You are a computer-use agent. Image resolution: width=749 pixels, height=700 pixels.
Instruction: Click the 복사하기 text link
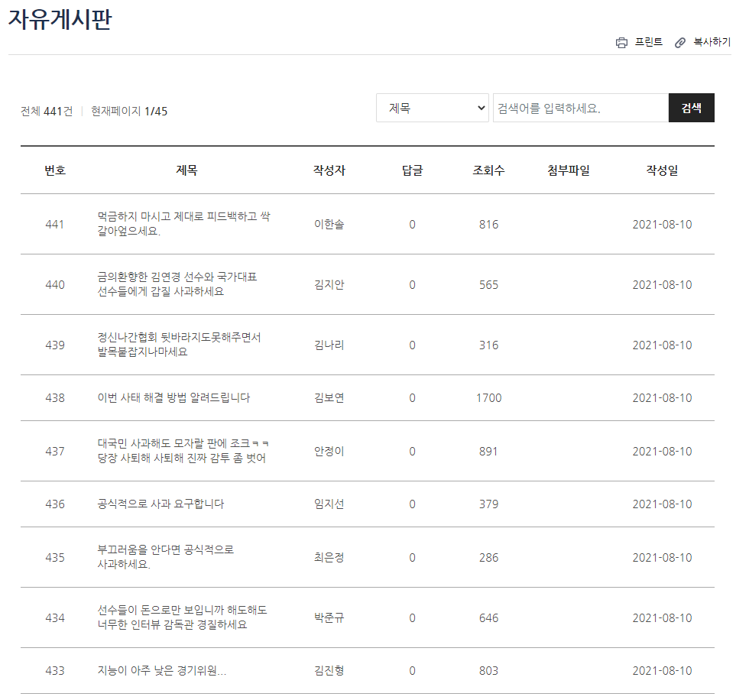pos(712,42)
